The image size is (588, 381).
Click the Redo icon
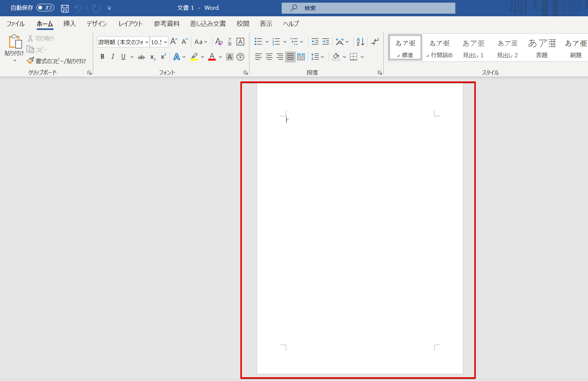(x=96, y=8)
